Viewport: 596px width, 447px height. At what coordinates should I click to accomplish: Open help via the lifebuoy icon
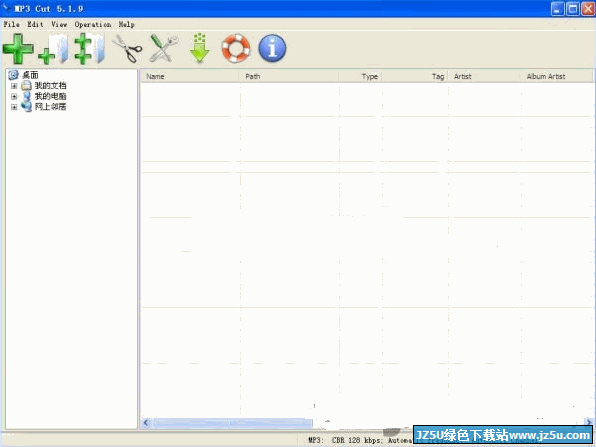[x=236, y=49]
